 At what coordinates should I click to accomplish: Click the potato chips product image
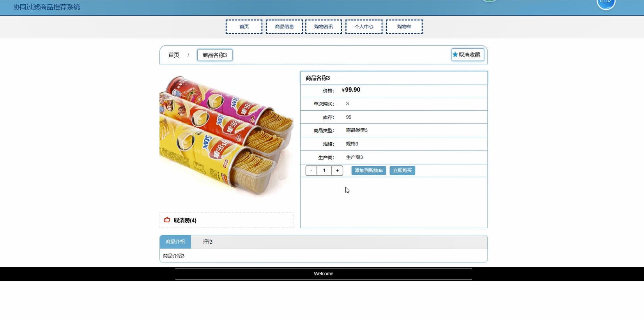point(226,136)
